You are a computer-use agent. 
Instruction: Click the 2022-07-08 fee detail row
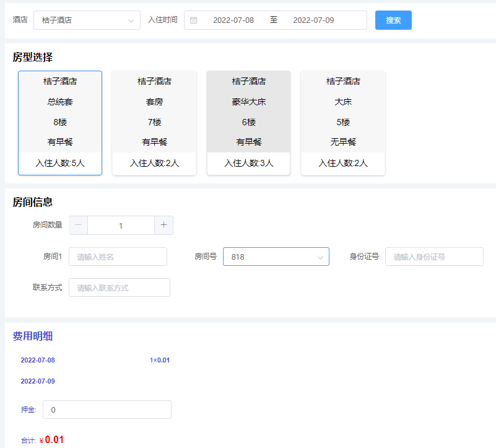pyautogui.click(x=38, y=360)
